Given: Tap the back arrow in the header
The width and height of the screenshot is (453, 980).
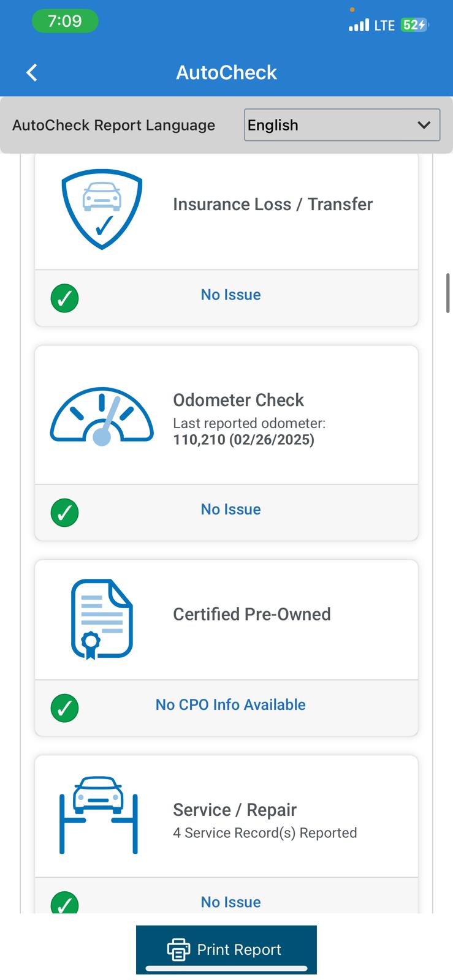Looking at the screenshot, I should [32, 72].
